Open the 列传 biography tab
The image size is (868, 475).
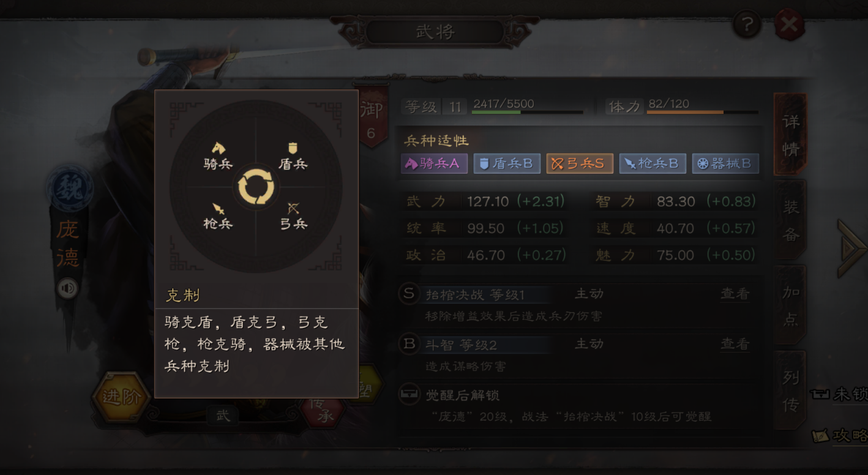pyautogui.click(x=790, y=390)
